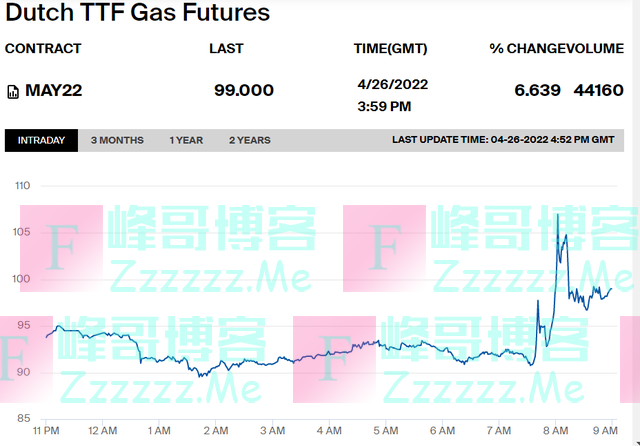
Task: Show the 1 YEAR chart range
Action: [x=186, y=140]
